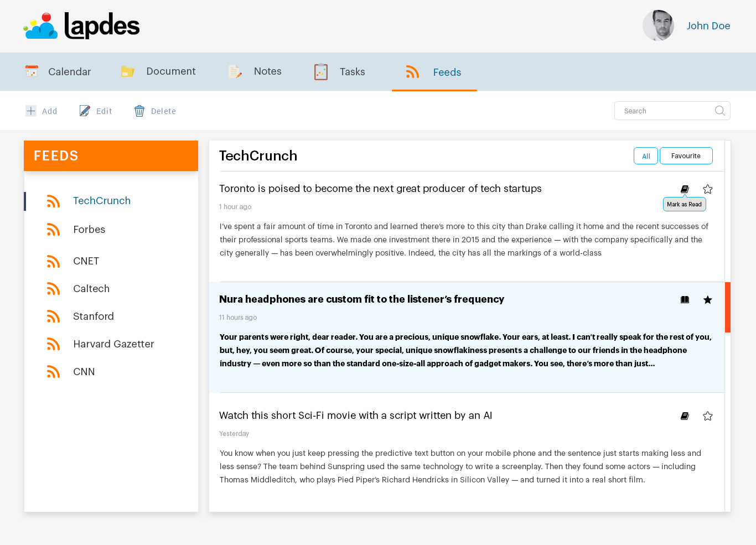Click the lapdes wordmark text
Image resolution: width=756 pixels, height=545 pixels.
click(102, 25)
